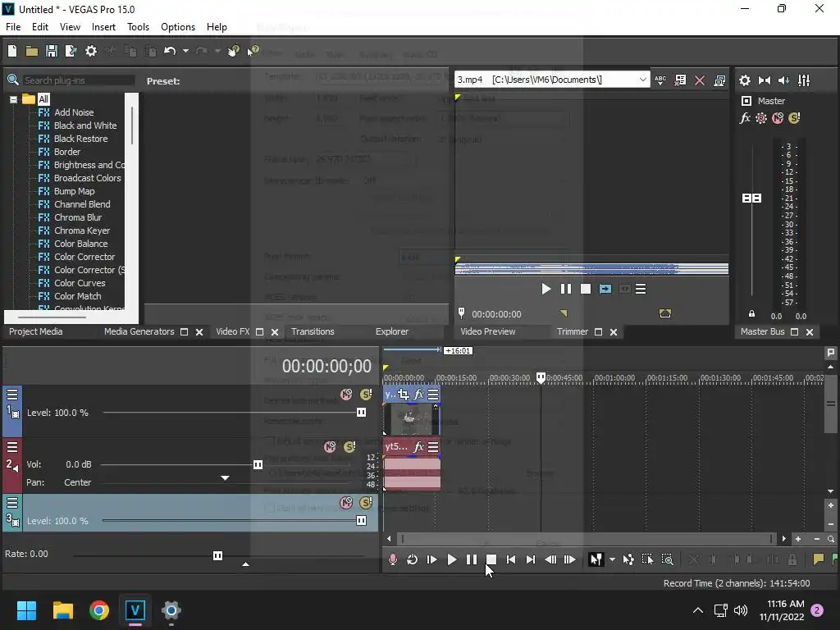
Task: Mute video track 1
Action: (x=347, y=395)
